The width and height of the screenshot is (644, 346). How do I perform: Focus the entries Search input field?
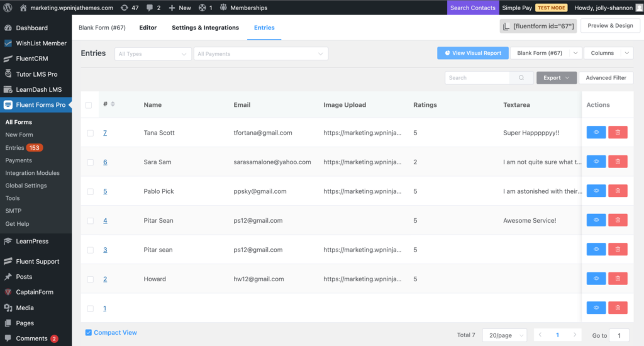click(477, 77)
